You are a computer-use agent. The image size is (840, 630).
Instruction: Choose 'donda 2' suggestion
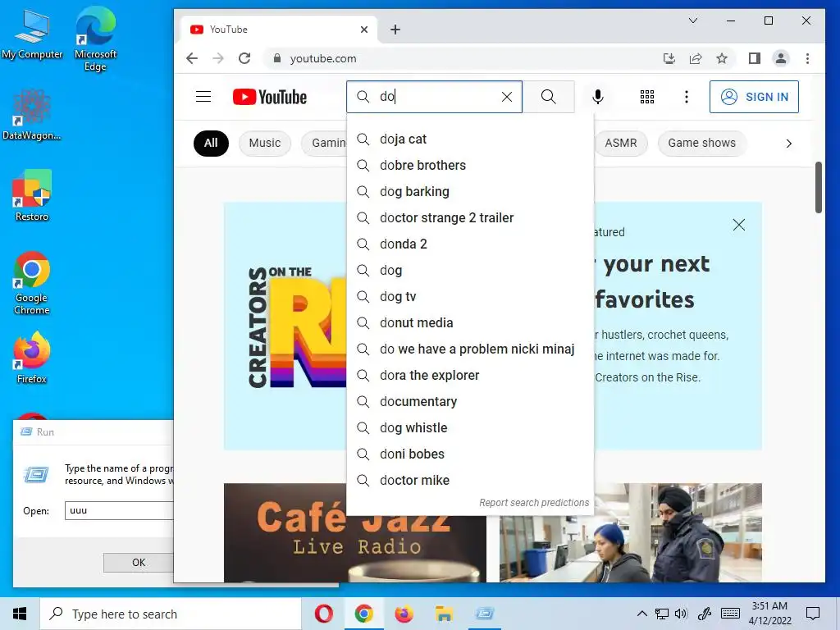(x=470, y=244)
